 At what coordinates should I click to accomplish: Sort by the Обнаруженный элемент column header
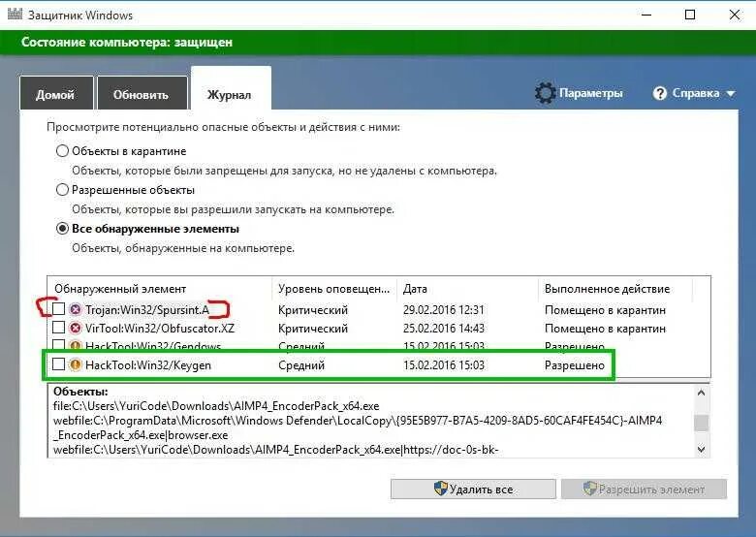[x=160, y=289]
